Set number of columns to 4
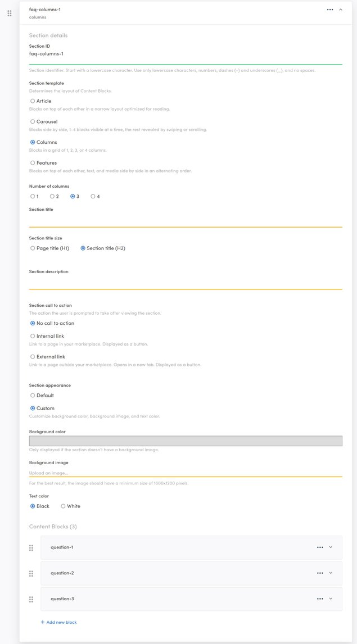Image resolution: width=357 pixels, height=644 pixels. (x=93, y=197)
